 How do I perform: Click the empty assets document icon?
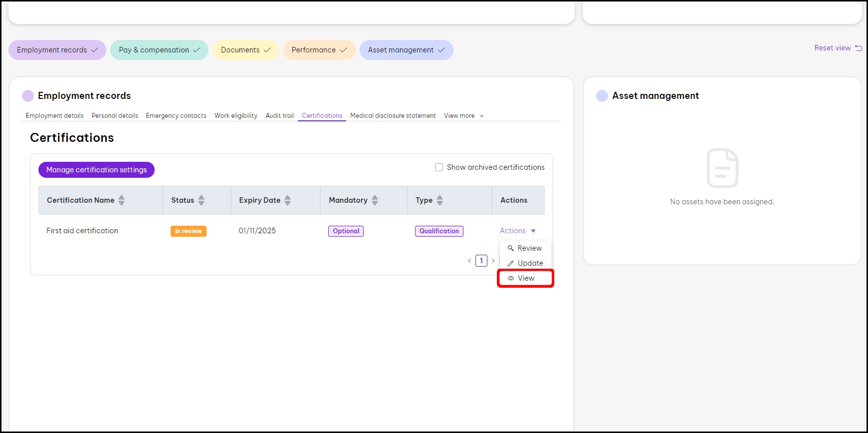[722, 168]
